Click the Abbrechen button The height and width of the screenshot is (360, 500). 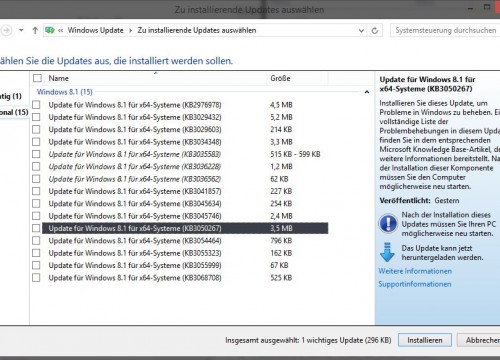(x=479, y=340)
